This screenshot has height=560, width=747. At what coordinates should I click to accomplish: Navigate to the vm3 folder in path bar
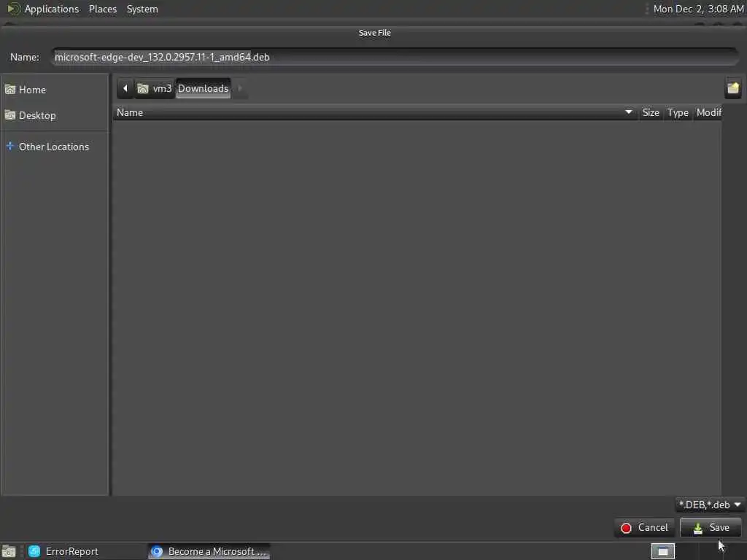[x=155, y=88]
